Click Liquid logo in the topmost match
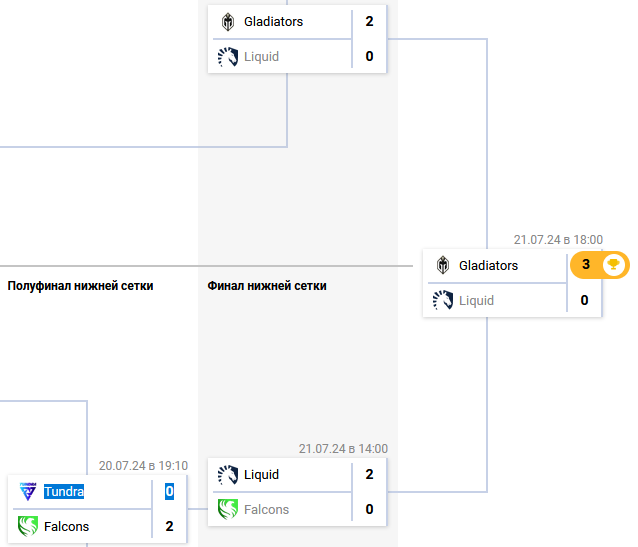Viewport: 638px width, 547px height. (228, 56)
